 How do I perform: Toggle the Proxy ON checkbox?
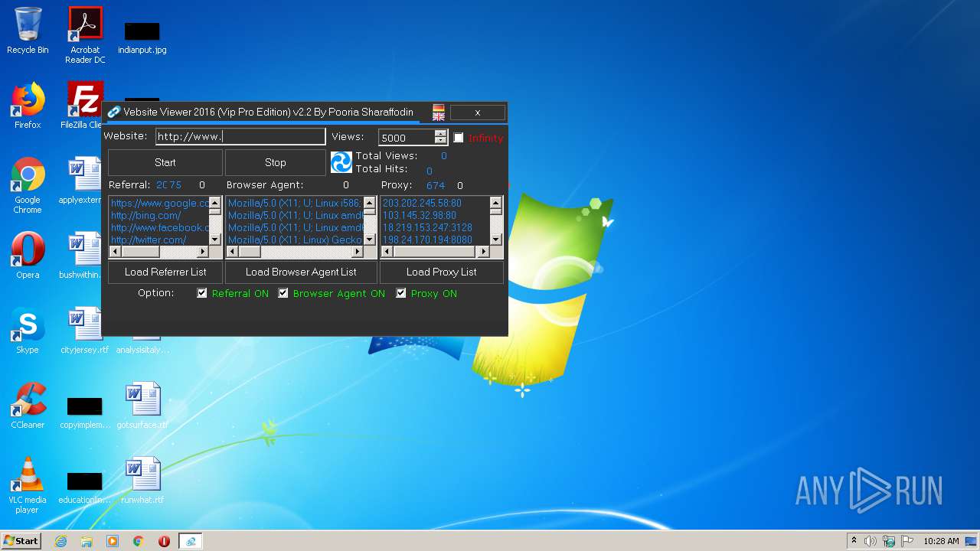401,293
